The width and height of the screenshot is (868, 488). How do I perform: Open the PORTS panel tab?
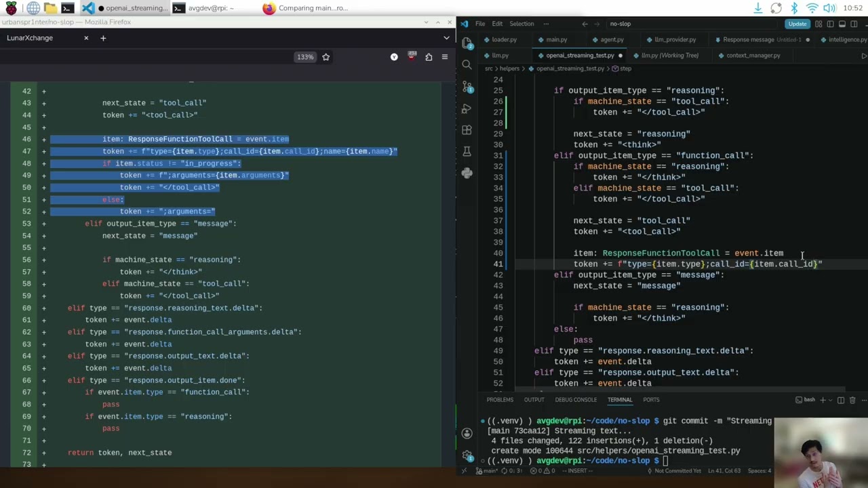[651, 400]
